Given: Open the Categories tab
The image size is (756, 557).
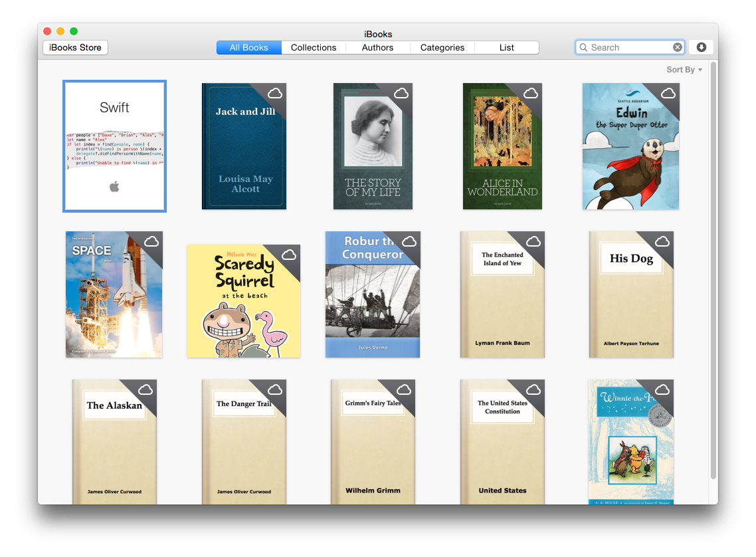Looking at the screenshot, I should tap(442, 47).
